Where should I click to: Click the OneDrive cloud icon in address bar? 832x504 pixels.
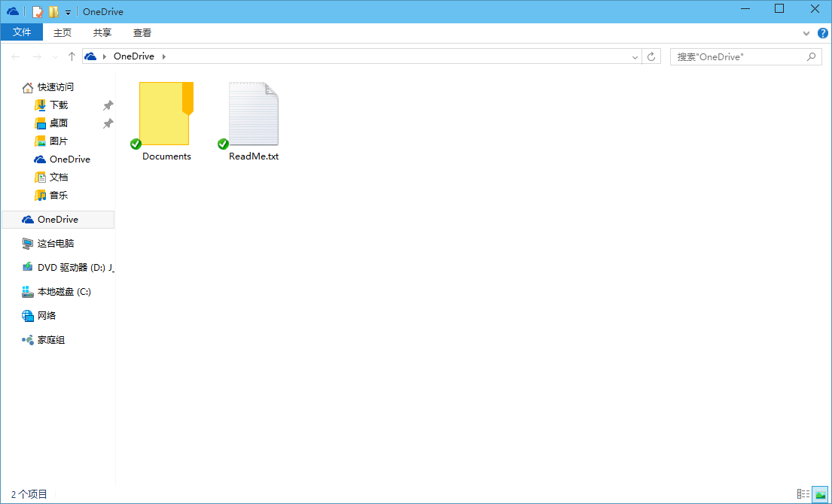91,56
